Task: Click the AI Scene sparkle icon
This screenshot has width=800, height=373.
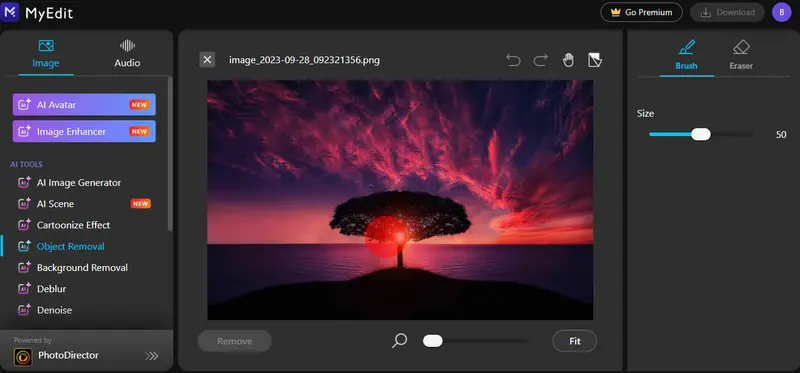Action: click(24, 204)
